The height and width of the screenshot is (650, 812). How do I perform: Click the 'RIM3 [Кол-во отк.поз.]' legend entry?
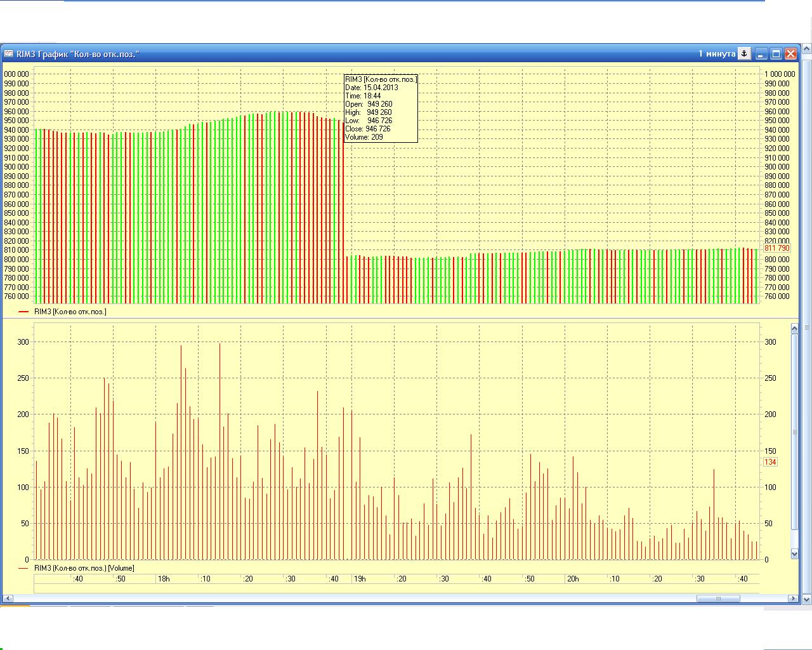(70, 312)
